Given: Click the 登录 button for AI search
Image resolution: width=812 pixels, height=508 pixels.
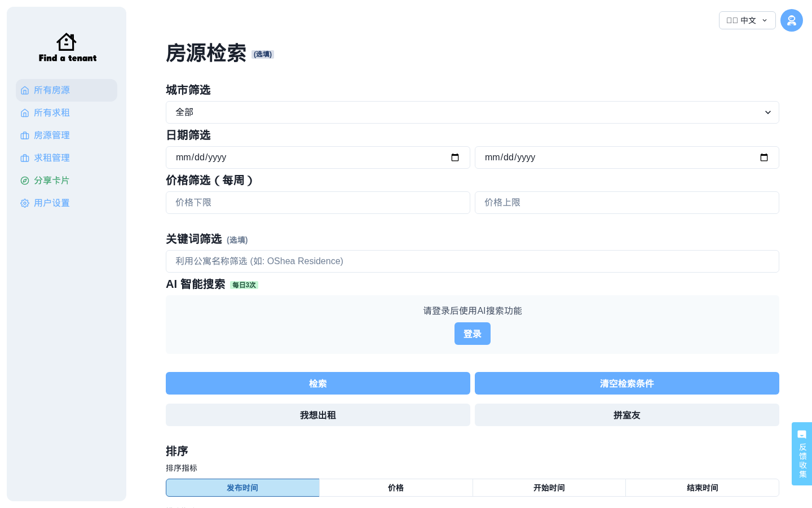Looking at the screenshot, I should point(472,334).
